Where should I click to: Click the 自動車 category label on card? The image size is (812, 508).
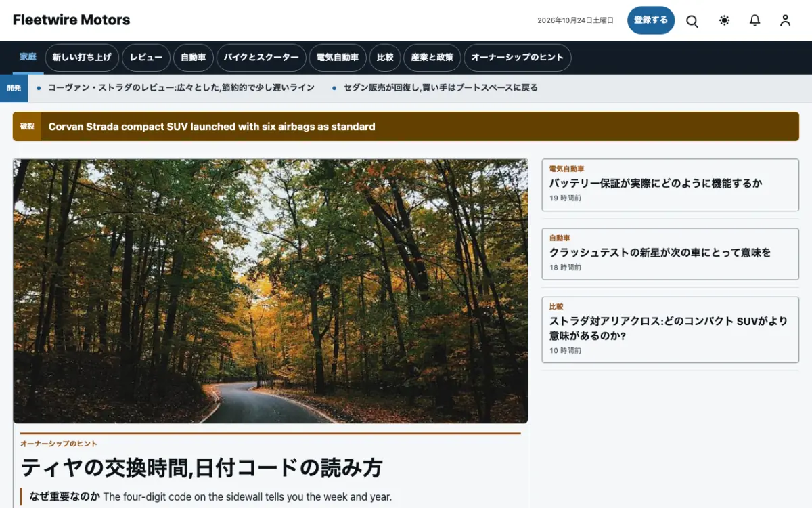pyautogui.click(x=560, y=238)
